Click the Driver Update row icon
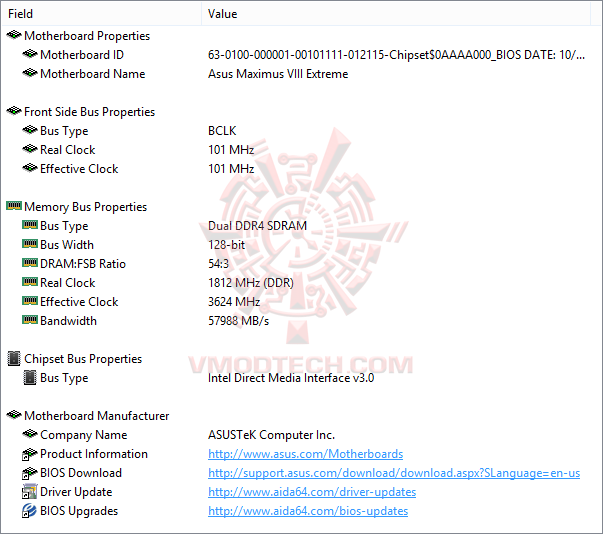This screenshot has width=603, height=534. click(x=29, y=492)
